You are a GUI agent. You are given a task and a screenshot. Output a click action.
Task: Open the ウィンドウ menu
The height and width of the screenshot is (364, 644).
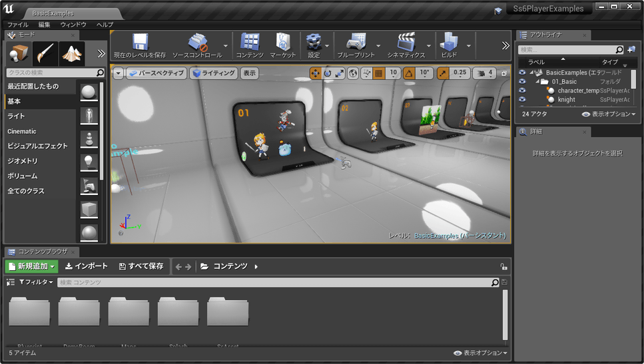click(x=73, y=25)
